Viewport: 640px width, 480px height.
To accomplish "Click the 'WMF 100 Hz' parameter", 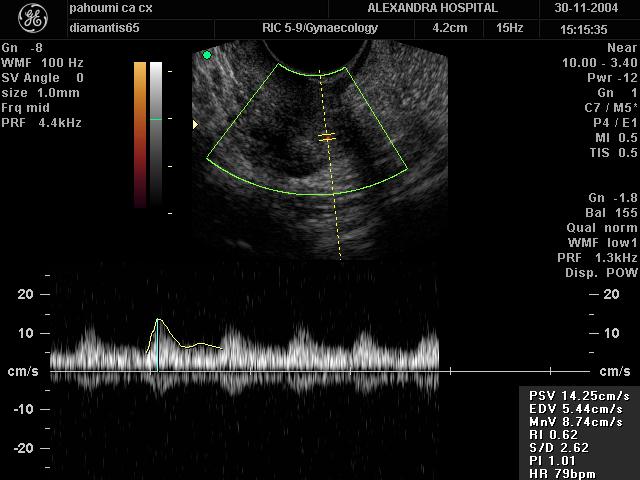I will 42,63.
